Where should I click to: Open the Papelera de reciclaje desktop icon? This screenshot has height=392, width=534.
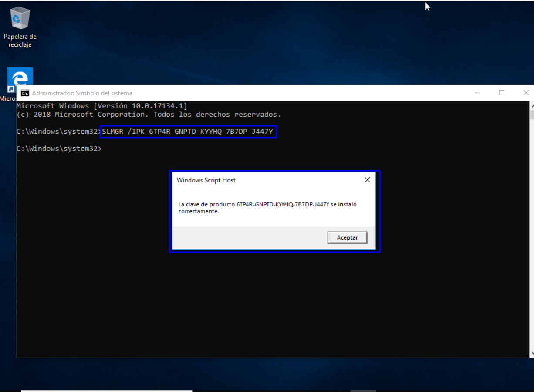pos(20,27)
